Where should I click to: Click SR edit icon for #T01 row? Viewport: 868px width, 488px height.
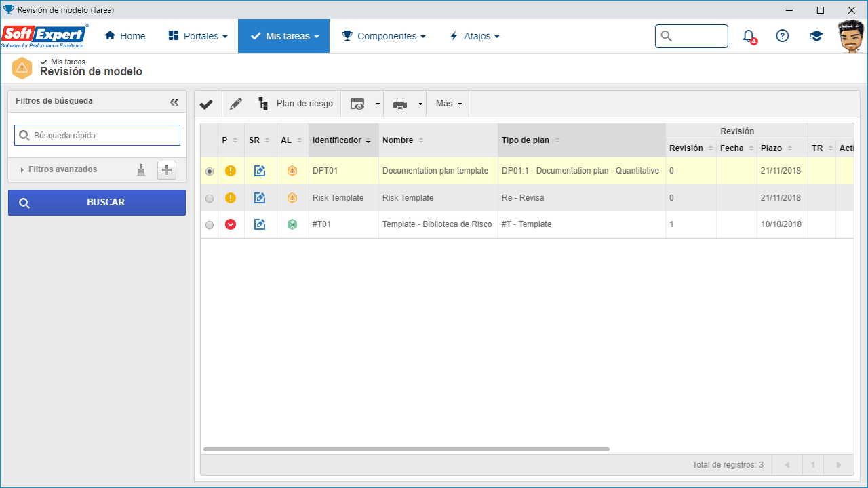click(x=260, y=224)
